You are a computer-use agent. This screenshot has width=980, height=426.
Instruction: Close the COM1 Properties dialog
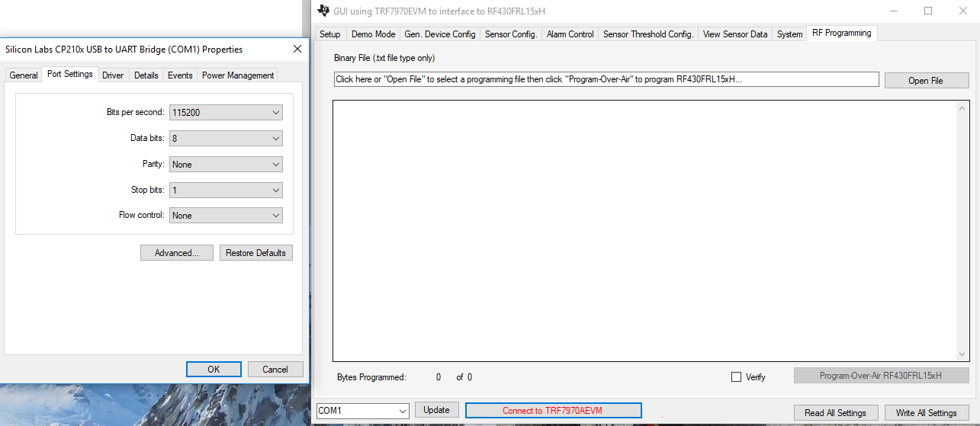(297, 49)
